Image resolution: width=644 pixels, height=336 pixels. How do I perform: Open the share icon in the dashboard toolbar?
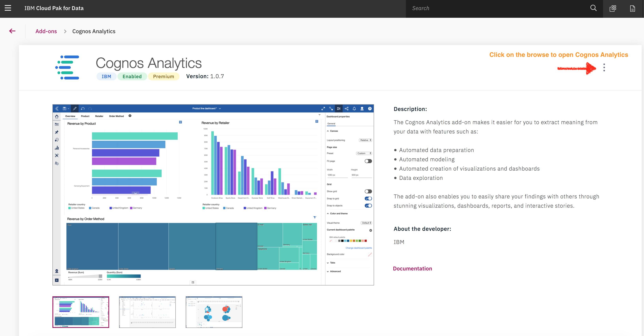tap(346, 108)
